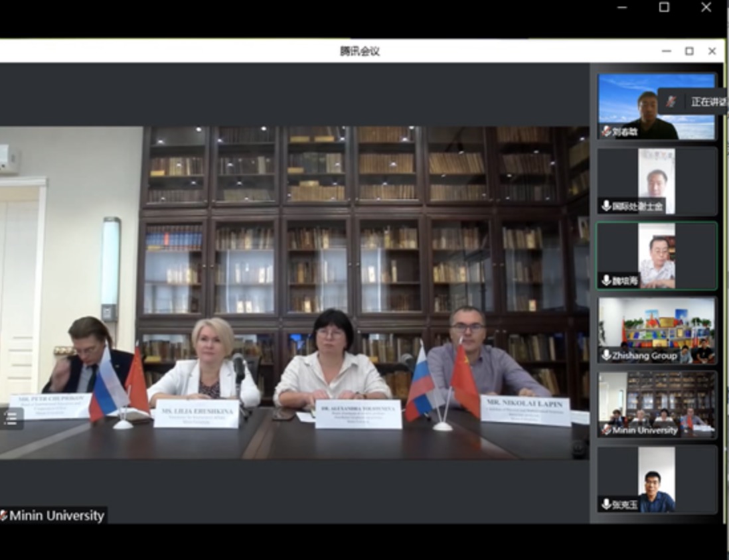
Task: Open the list panel icon on the main video's left edge
Action: [x=12, y=418]
